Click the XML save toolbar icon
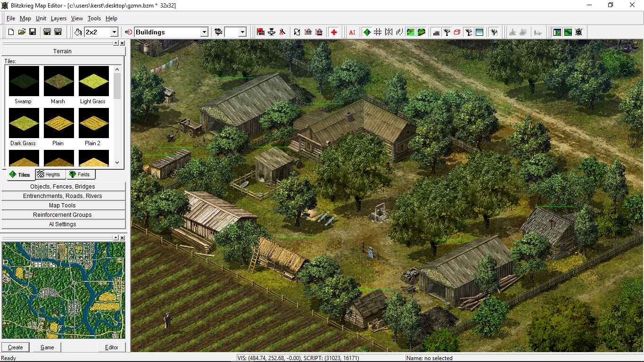Image resolution: width=644 pixels, height=362 pixels. click(x=47, y=32)
